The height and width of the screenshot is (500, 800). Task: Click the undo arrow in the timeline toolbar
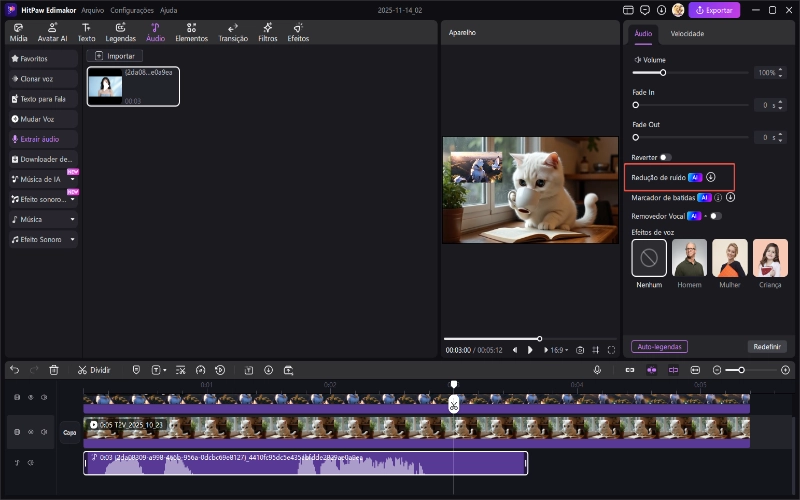(15, 369)
